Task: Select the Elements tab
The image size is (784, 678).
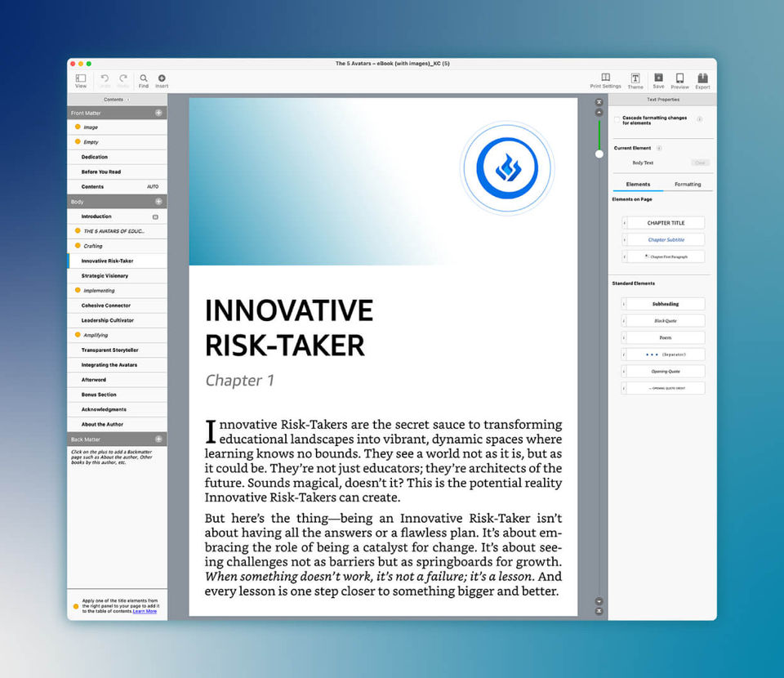Action: [637, 184]
